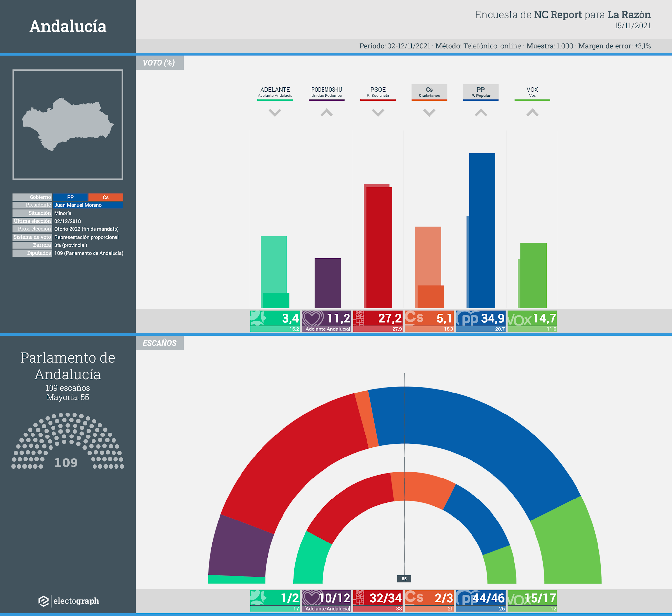Click the PSOE rose logo in vote results
Screen dimensions: 672x616
(359, 318)
